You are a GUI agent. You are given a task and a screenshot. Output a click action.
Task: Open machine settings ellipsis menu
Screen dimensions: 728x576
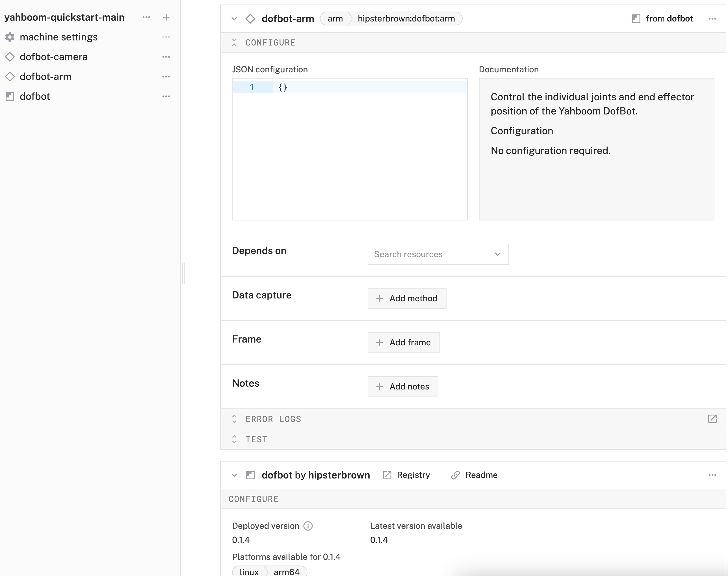tap(166, 37)
